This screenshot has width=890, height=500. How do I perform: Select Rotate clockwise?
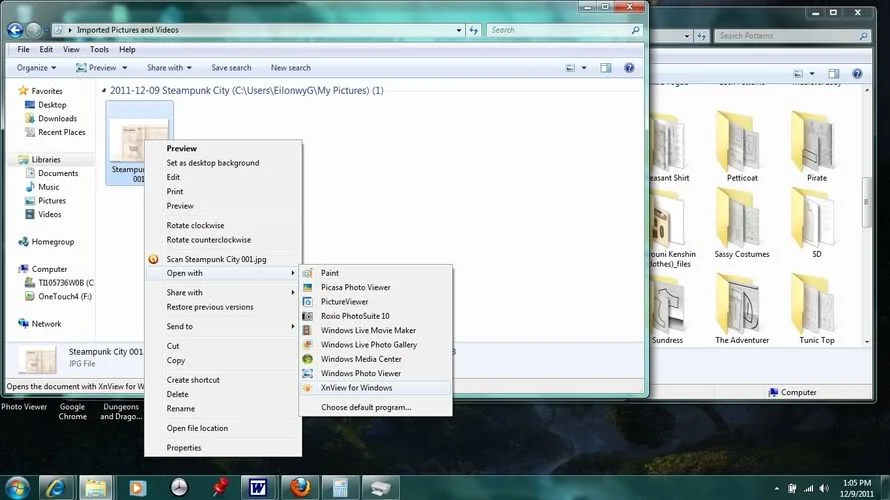point(223,225)
